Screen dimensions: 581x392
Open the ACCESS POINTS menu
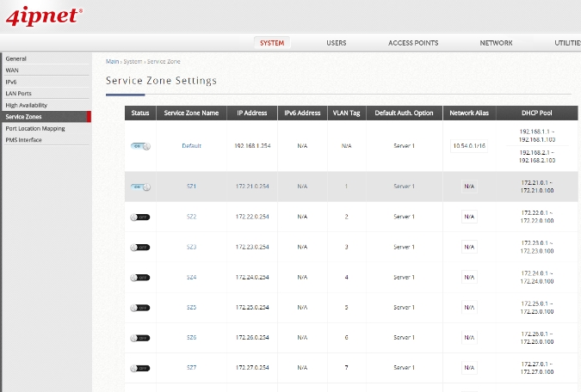(x=413, y=43)
